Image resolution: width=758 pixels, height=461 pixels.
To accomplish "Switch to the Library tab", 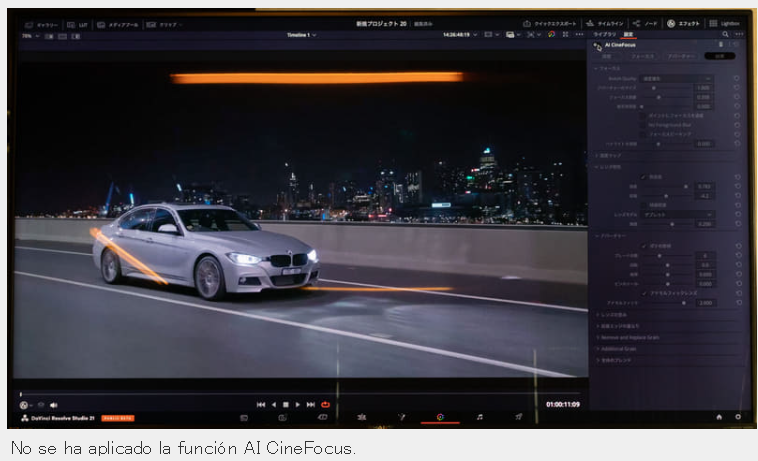I will tap(604, 34).
